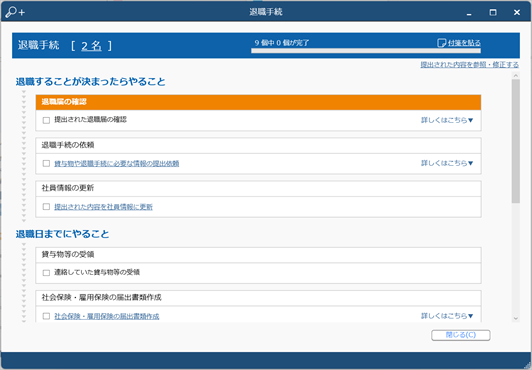Click the 9個中0個が完了 status text
The height and width of the screenshot is (370, 532).
click(282, 43)
